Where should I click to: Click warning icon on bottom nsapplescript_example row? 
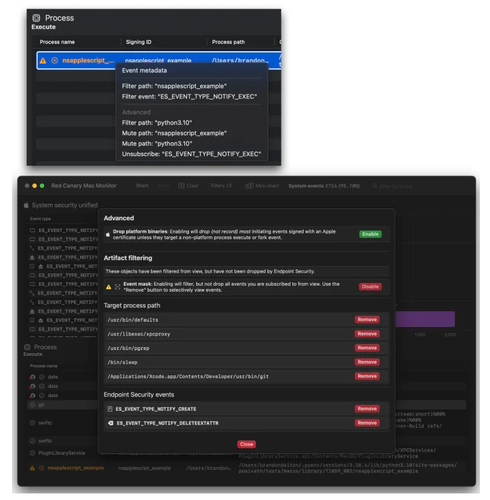tap(32, 468)
